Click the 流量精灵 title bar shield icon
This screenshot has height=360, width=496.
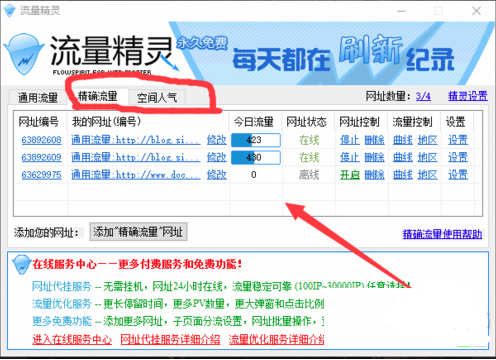click(10, 11)
